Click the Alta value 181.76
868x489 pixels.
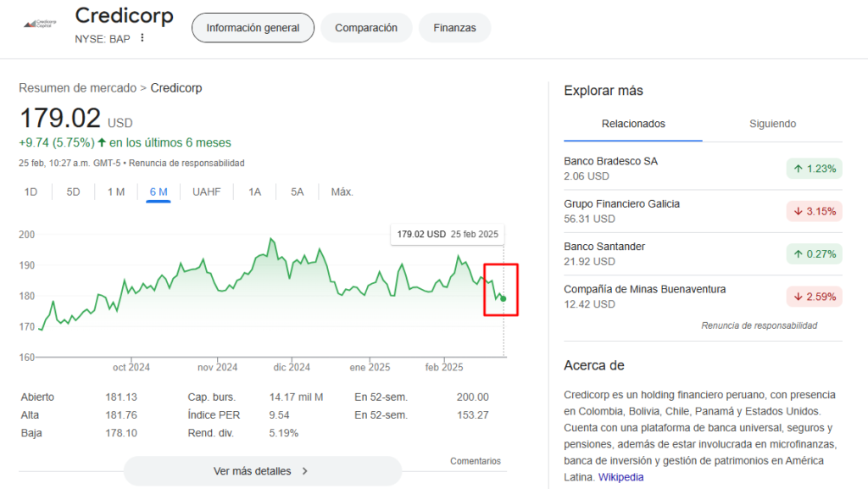(121, 415)
